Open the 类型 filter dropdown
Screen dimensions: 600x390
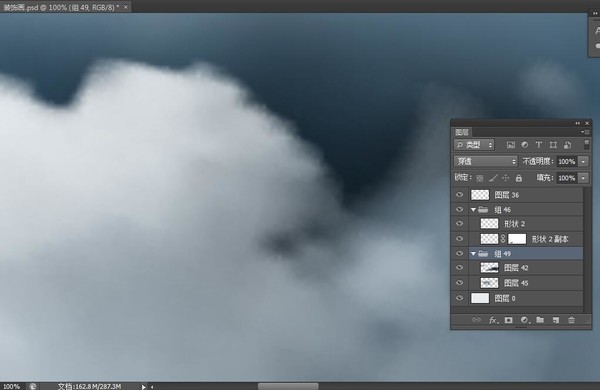[474, 145]
